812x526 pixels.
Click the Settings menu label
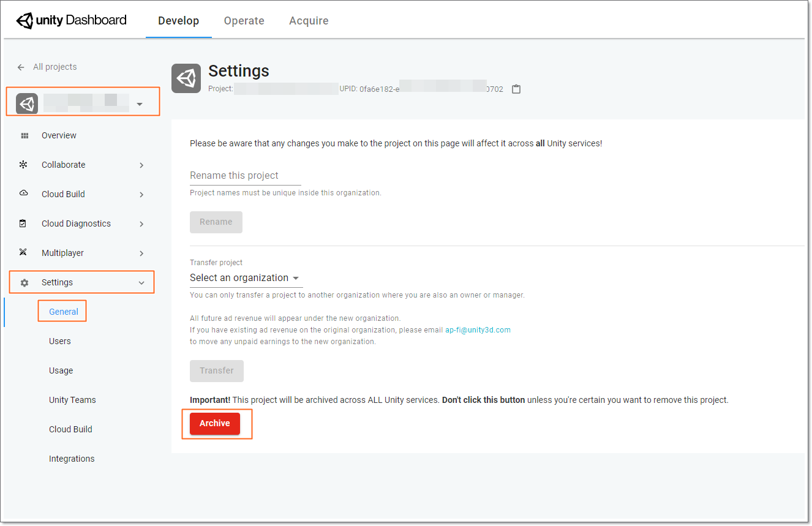pos(57,282)
